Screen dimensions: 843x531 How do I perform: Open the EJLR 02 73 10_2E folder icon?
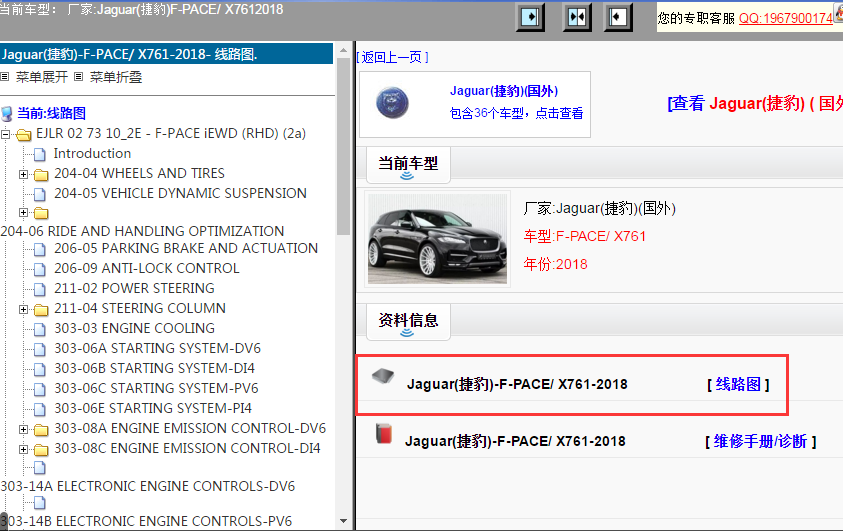pos(24,134)
